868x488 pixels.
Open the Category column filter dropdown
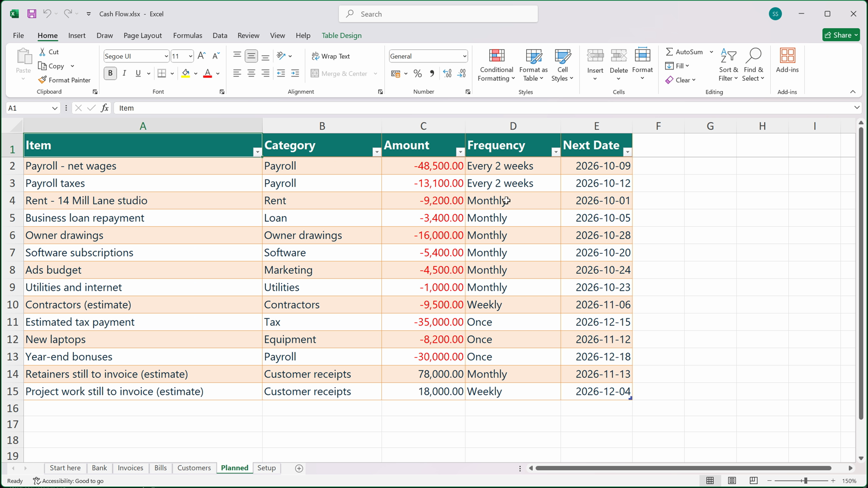click(376, 152)
